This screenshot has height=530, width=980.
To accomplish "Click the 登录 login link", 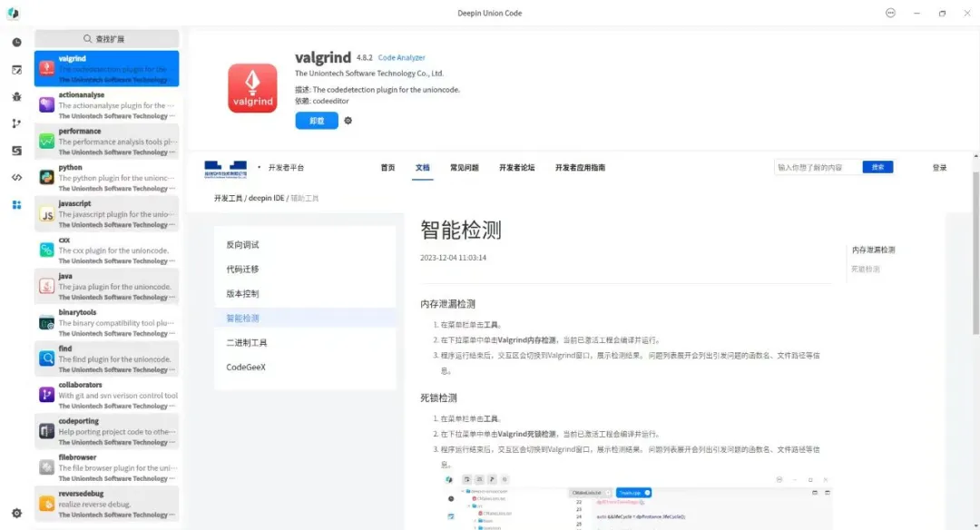I will click(939, 168).
